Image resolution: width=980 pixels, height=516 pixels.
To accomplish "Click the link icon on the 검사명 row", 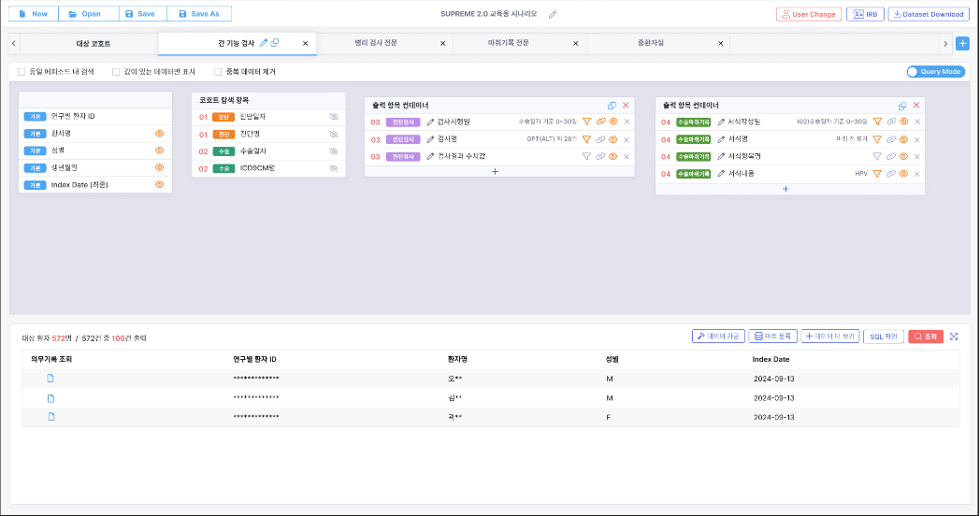I will click(600, 139).
